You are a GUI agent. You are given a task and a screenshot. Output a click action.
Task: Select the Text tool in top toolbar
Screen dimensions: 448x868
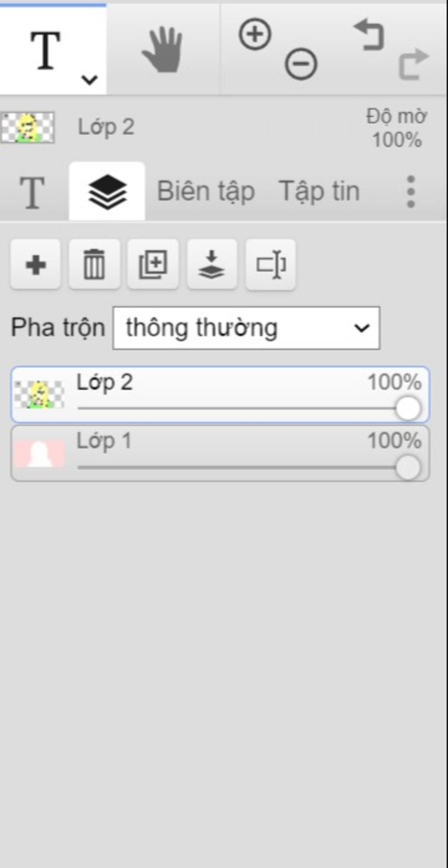coord(45,50)
